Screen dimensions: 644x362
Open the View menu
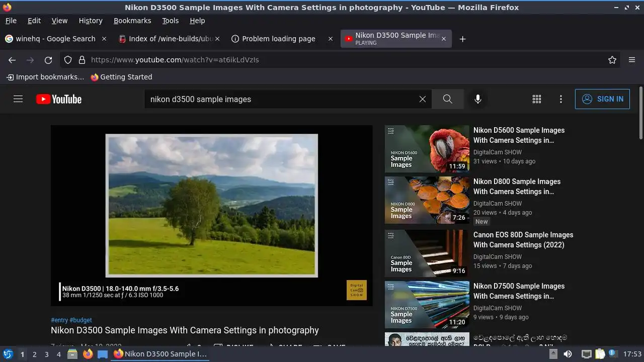[x=59, y=21]
